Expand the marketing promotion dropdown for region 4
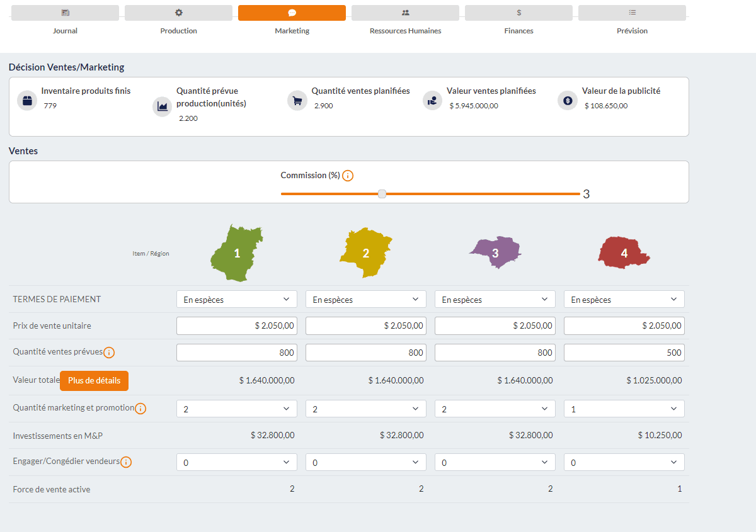This screenshot has height=532, width=756. click(x=624, y=408)
